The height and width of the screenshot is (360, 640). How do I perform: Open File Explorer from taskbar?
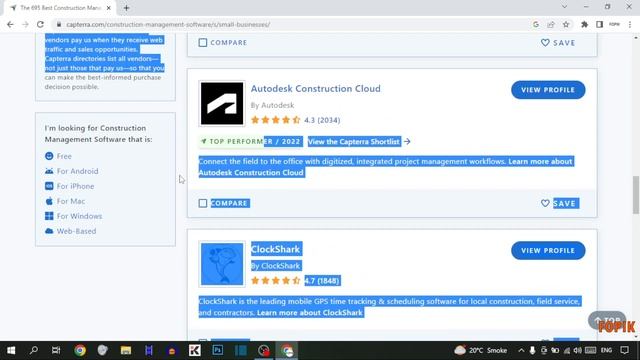[x=126, y=350]
